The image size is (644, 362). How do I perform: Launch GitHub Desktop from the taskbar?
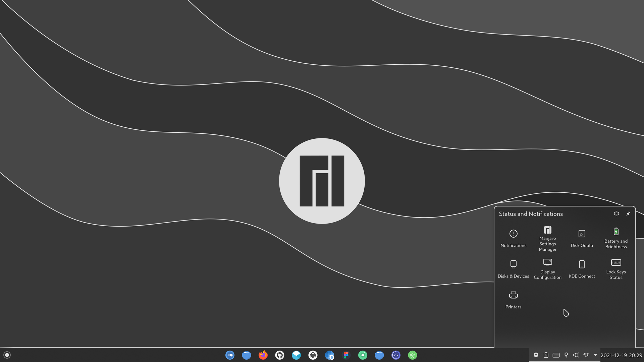tap(280, 355)
